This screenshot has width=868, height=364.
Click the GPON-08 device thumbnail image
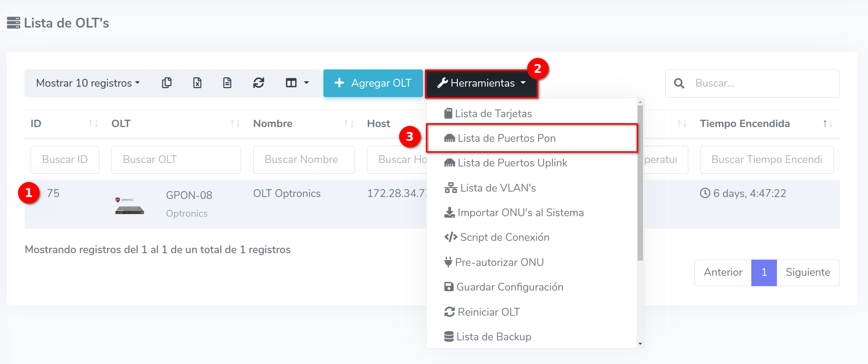pos(129,206)
